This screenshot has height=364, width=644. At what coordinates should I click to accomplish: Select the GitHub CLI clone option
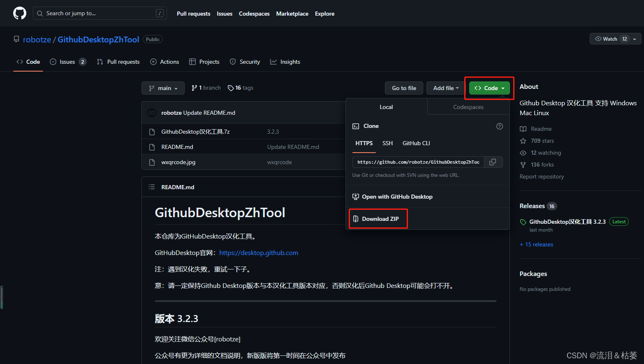[416, 143]
